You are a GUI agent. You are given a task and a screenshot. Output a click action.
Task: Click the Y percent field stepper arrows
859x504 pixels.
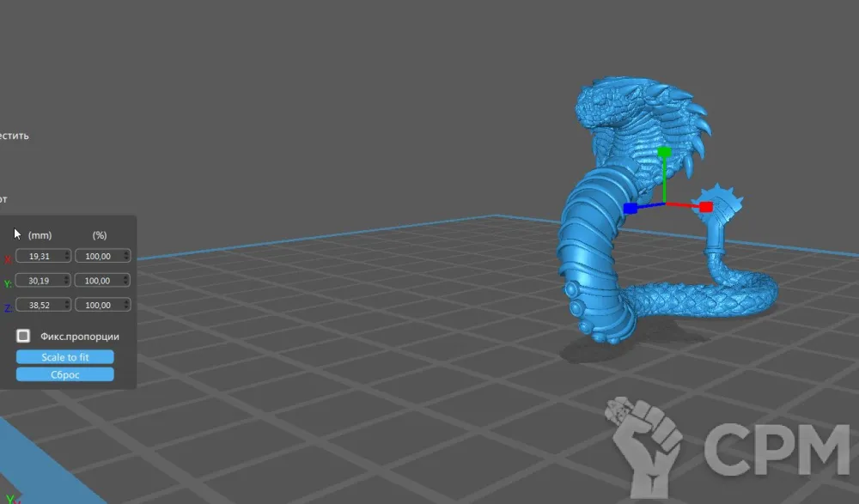(x=126, y=281)
